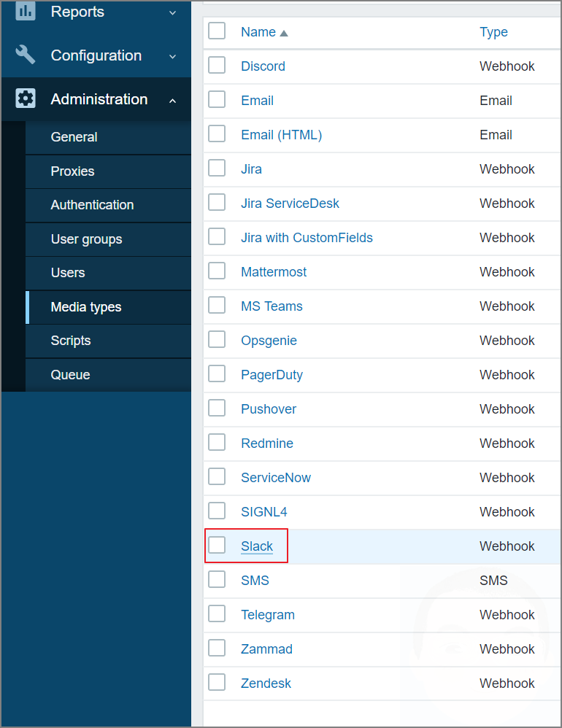Click the Administration gear icon
The height and width of the screenshot is (728, 562).
click(x=25, y=99)
